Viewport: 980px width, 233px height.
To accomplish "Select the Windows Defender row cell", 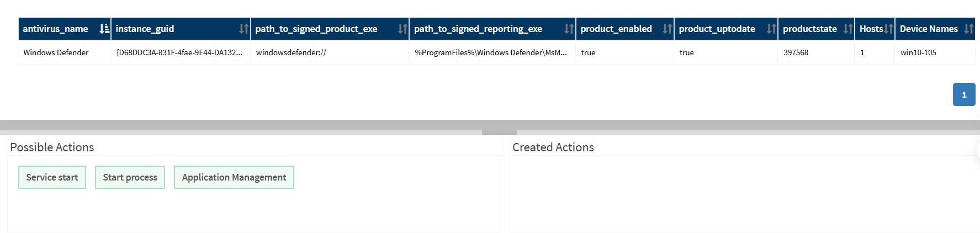I will click(x=65, y=52).
